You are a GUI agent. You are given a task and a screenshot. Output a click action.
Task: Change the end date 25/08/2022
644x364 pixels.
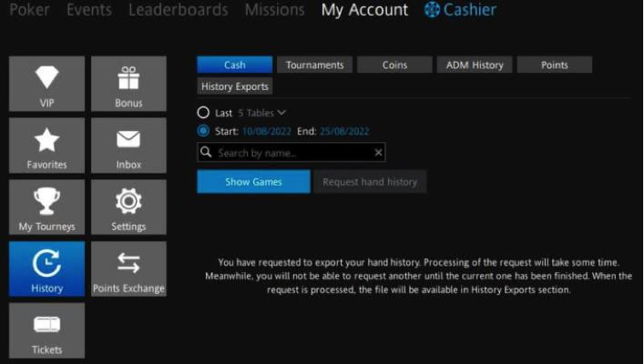344,131
